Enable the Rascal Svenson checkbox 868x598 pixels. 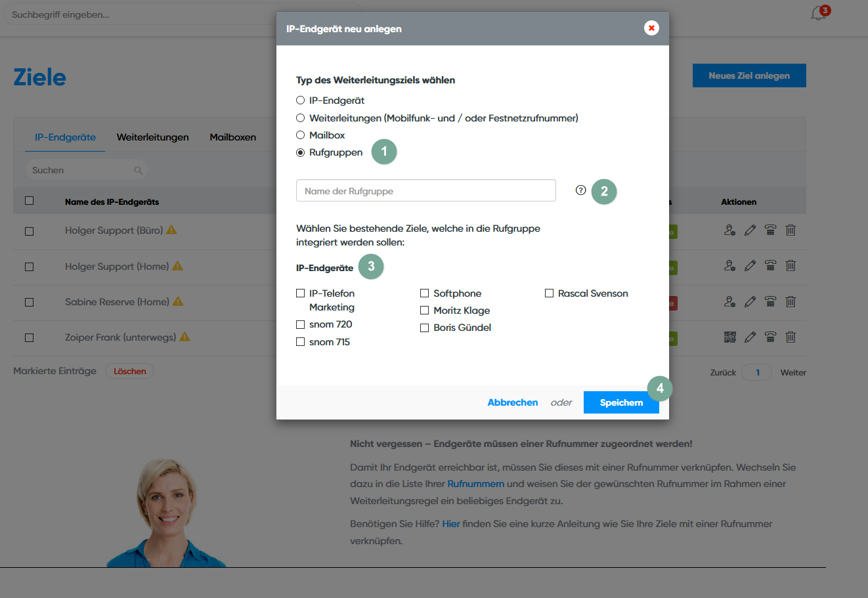point(550,293)
